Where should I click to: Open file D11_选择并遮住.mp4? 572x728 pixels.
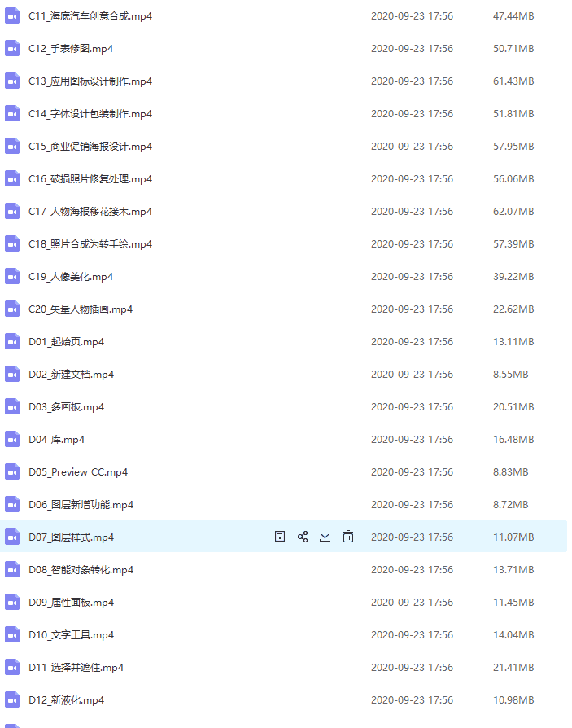click(x=76, y=668)
